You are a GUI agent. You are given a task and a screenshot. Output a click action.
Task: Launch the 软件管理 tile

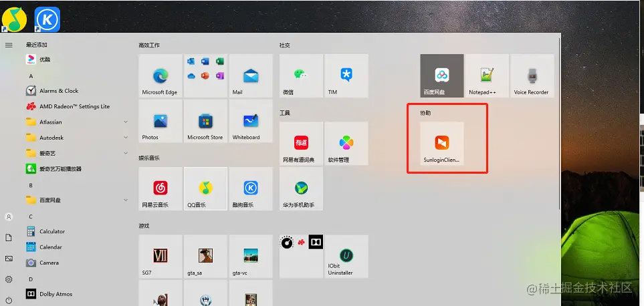click(x=346, y=144)
